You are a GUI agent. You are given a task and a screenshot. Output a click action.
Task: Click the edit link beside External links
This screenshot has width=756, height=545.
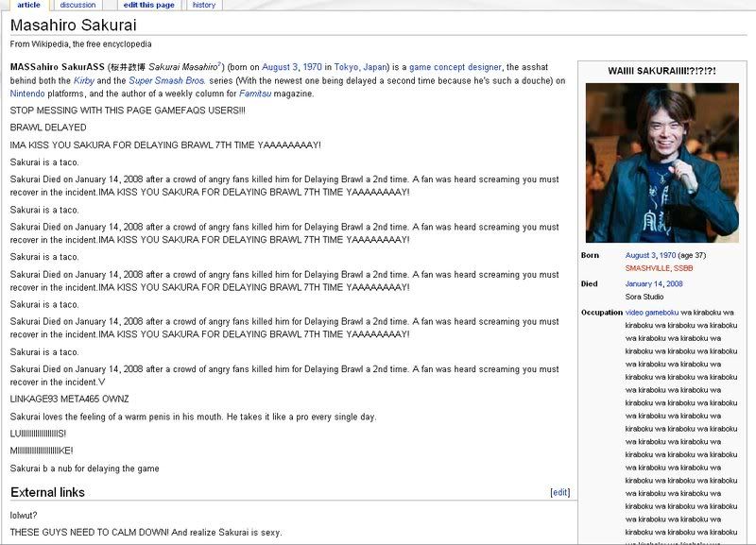[x=559, y=492]
